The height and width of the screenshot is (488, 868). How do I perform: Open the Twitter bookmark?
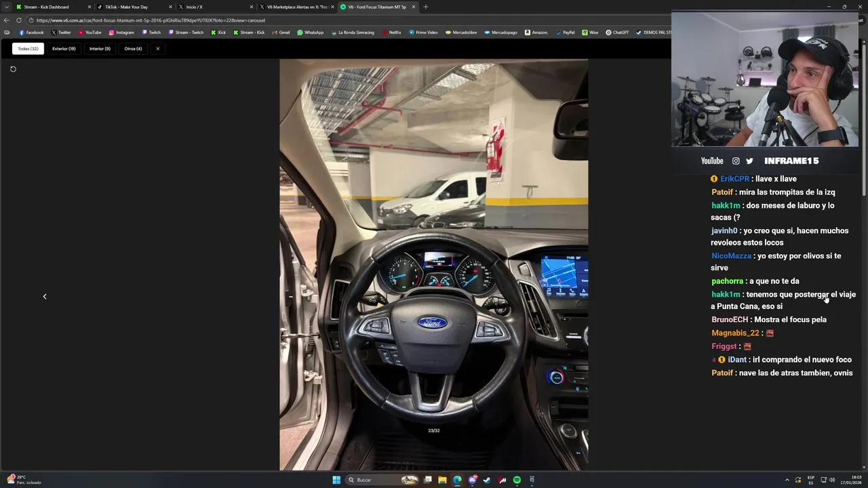(61, 33)
